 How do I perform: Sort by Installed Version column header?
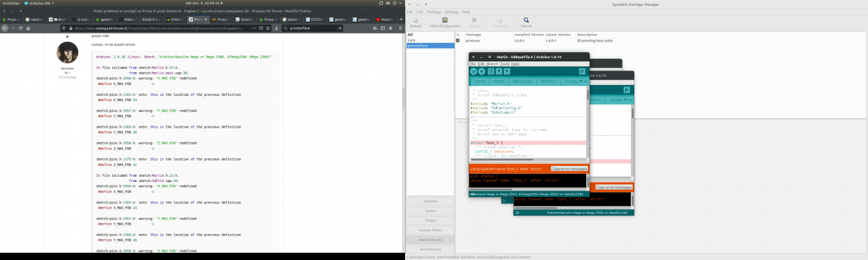pyautogui.click(x=529, y=35)
